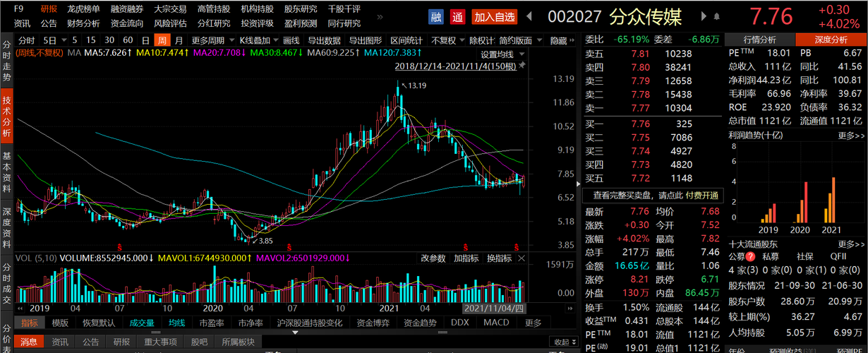
Task: Click the 通 stock connect badge
Action: click(458, 16)
